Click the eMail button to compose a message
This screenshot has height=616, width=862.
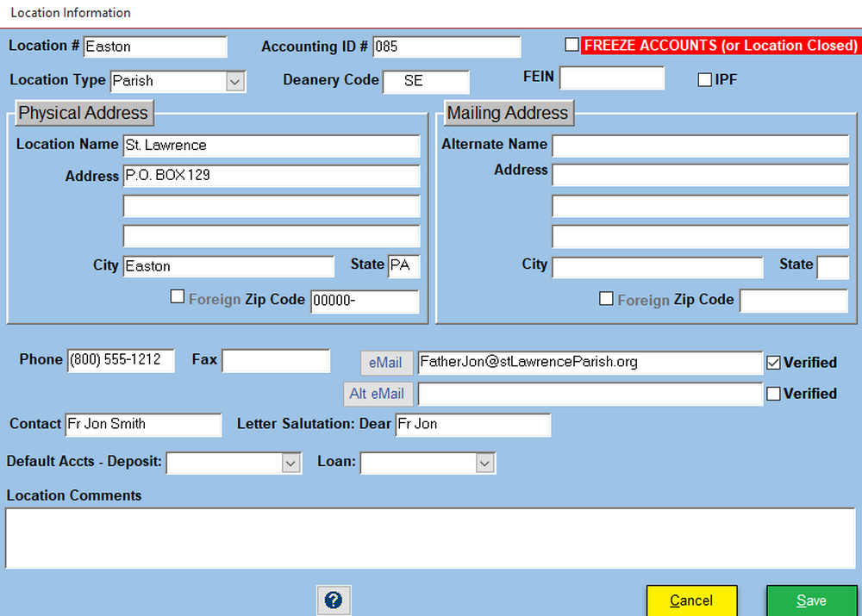[x=385, y=362]
